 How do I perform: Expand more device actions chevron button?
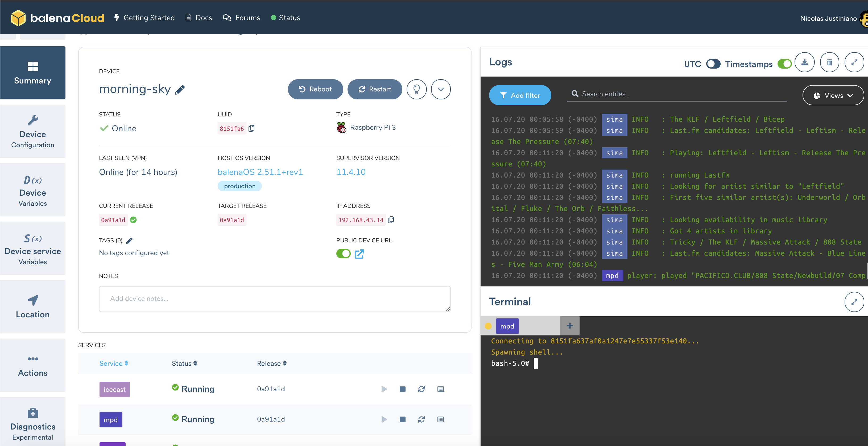point(440,89)
